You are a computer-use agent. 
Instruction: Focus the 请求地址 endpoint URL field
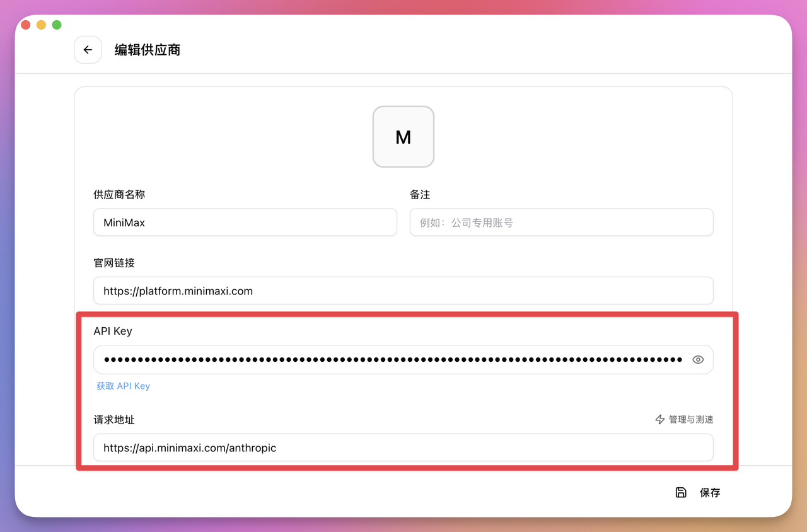pyautogui.click(x=403, y=448)
